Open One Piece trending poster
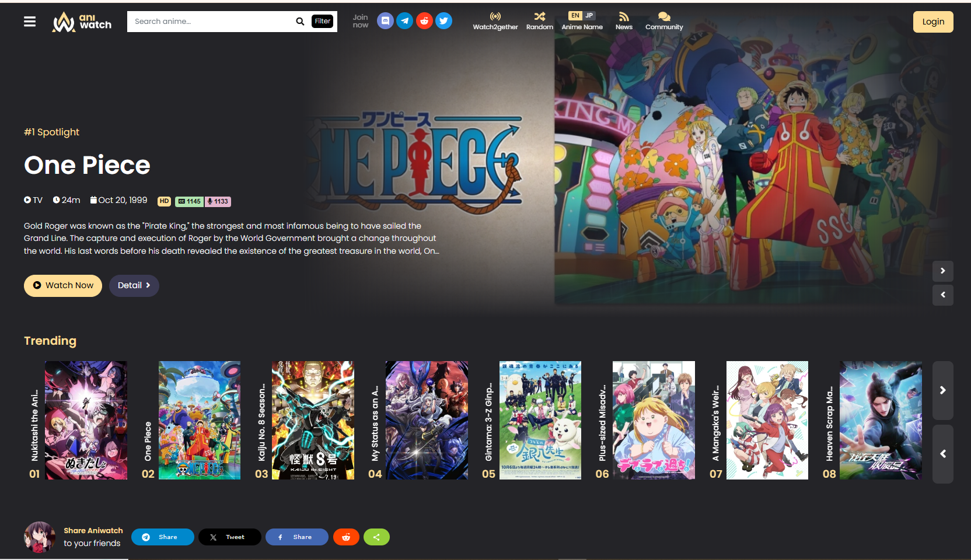The image size is (971, 560). (x=200, y=420)
